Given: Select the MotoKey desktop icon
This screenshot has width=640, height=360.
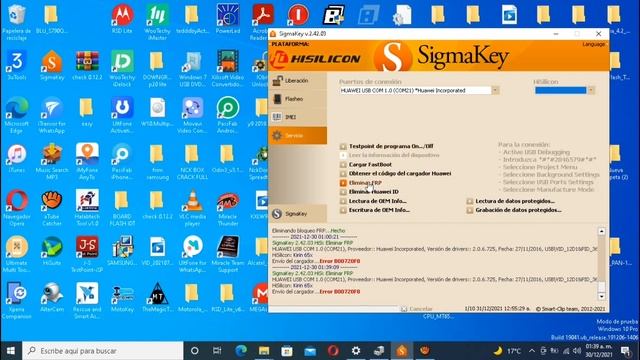Looking at the screenshot, I should click(x=122, y=298).
